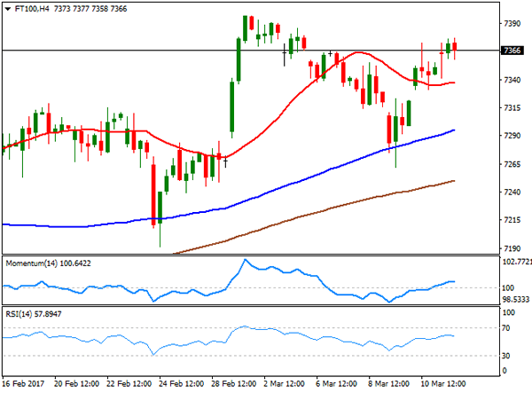The width and height of the screenshot is (532, 393).
Task: Click the 20 Feb 12:00 time label
Action: click(76, 384)
